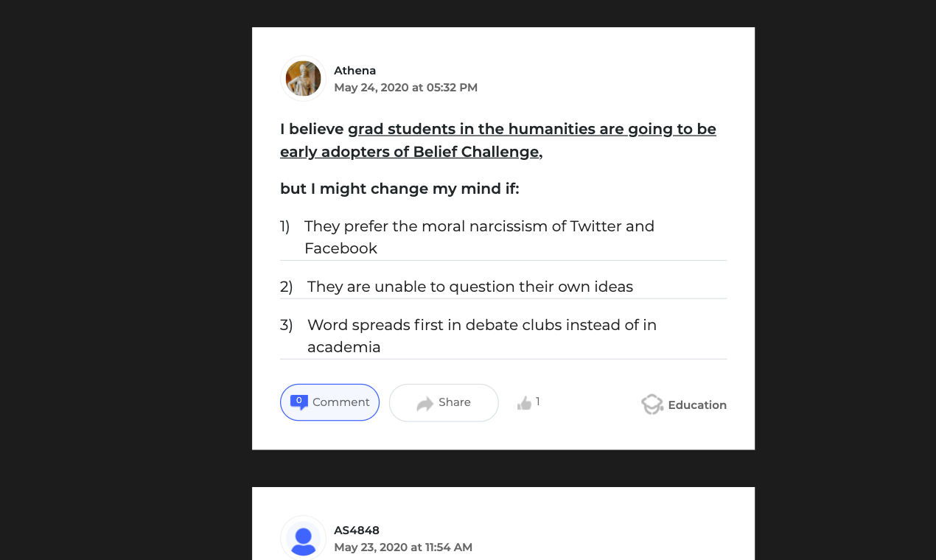Open the underlined grad students belief statement
The height and width of the screenshot is (560, 936).
pyautogui.click(x=497, y=140)
